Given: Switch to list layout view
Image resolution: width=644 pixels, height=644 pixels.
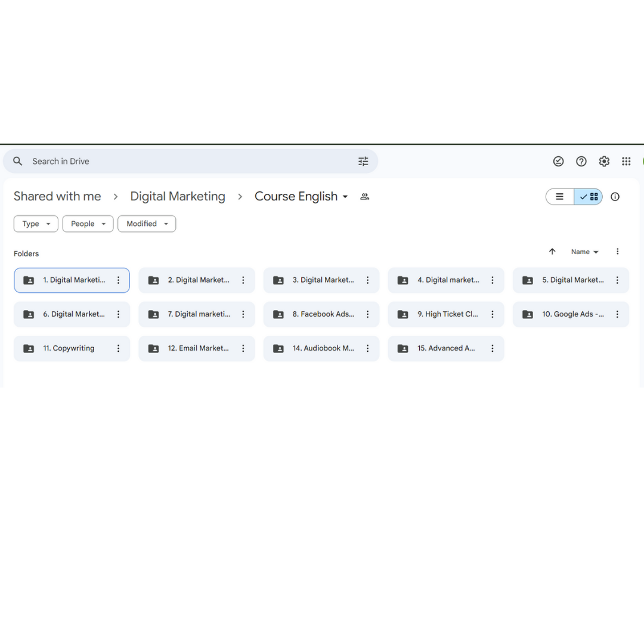Looking at the screenshot, I should pos(559,197).
